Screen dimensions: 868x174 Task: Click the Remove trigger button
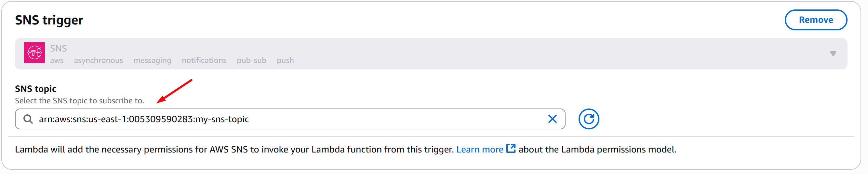pyautogui.click(x=815, y=20)
